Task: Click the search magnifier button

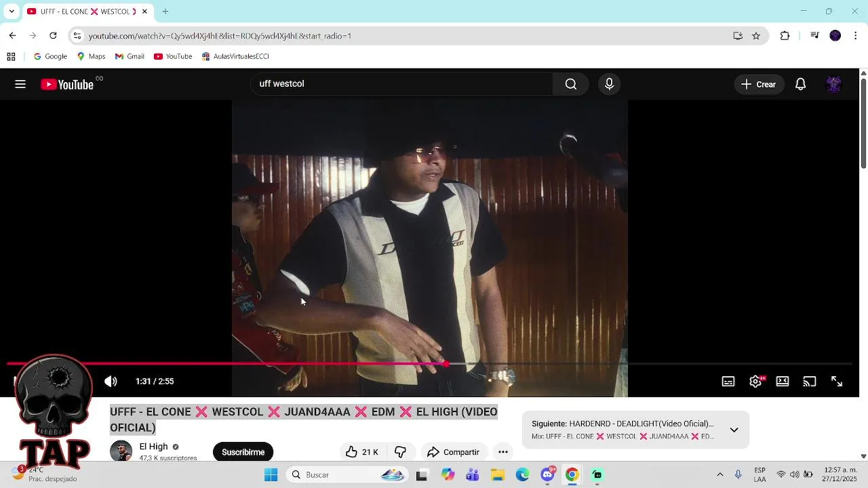Action: (x=571, y=84)
